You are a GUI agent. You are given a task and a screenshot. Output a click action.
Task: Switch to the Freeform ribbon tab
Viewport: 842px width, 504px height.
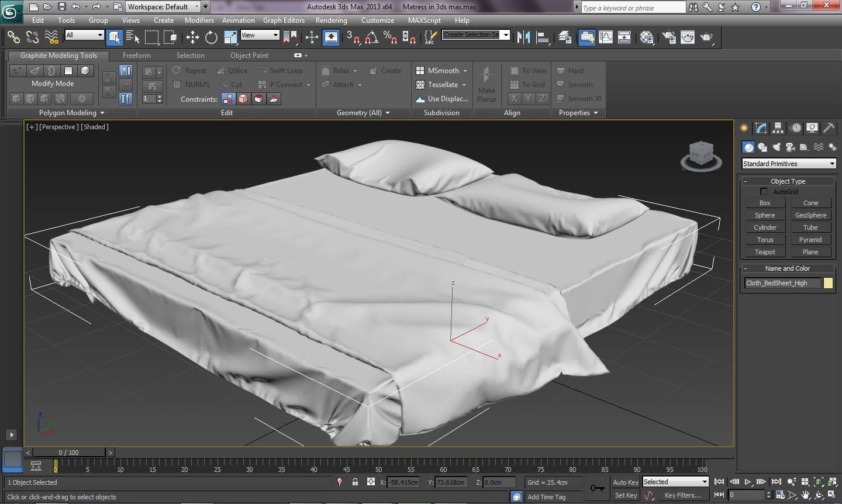(136, 56)
